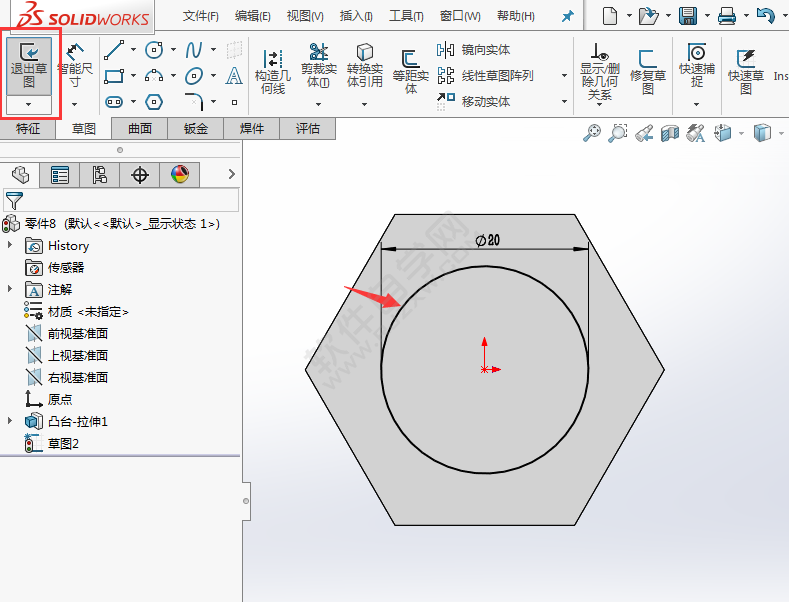This screenshot has height=602, width=789.
Task: Click Zoom to Area icon
Action: [617, 133]
